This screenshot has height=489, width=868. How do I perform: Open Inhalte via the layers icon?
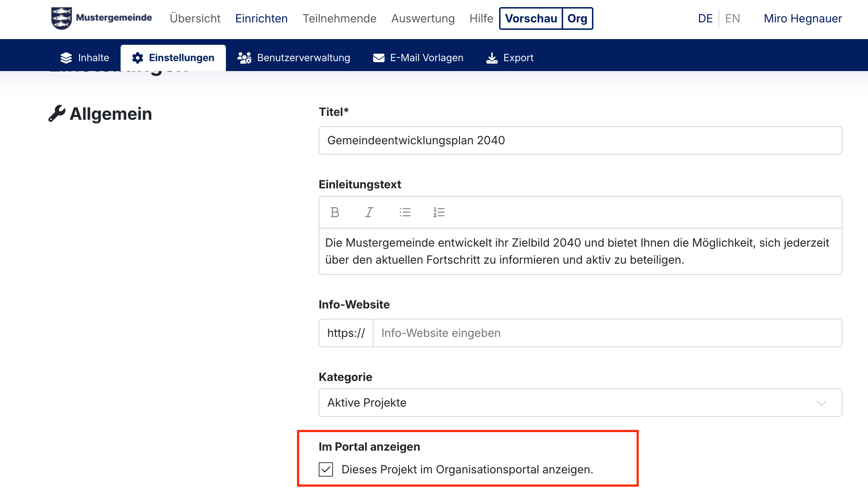66,58
